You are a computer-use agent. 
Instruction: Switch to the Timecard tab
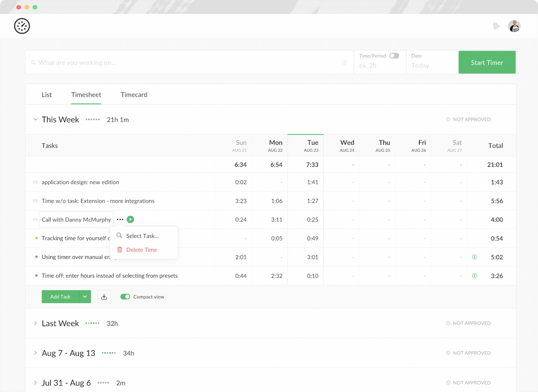[x=134, y=95]
